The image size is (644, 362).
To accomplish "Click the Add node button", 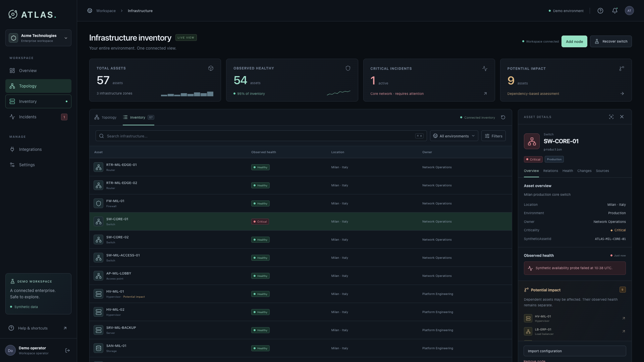I will 574,42.
